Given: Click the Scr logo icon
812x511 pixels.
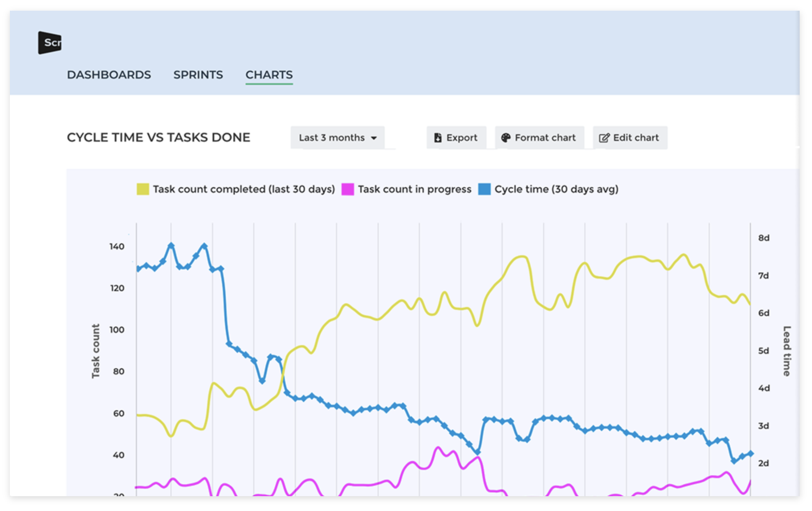Looking at the screenshot, I should click(50, 42).
